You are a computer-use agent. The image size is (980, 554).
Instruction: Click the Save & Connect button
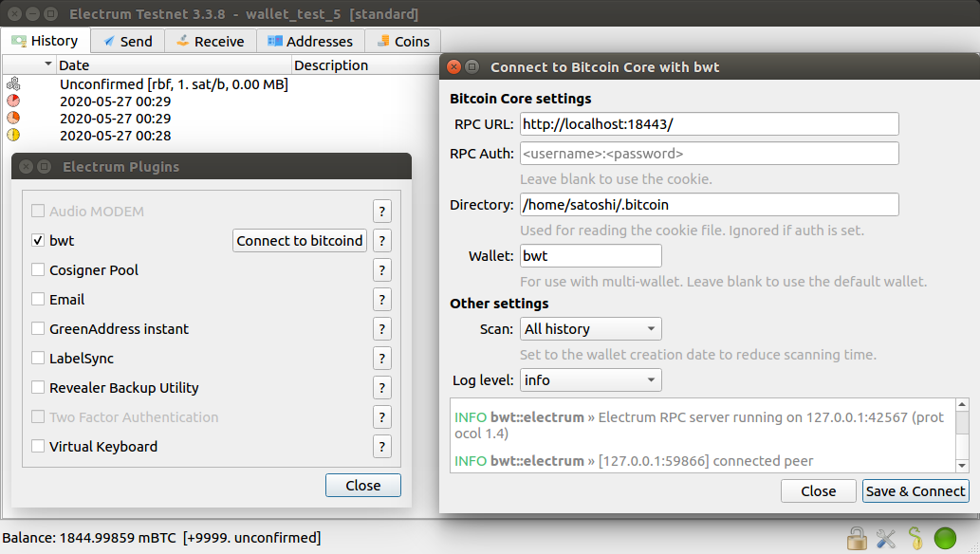[915, 490]
